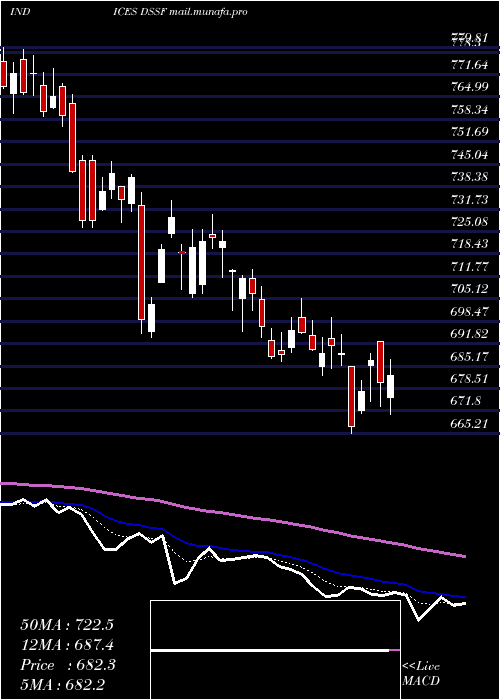The height and width of the screenshot is (700, 500).
Task: Click the 764.99 price level label
Action: pos(469,88)
